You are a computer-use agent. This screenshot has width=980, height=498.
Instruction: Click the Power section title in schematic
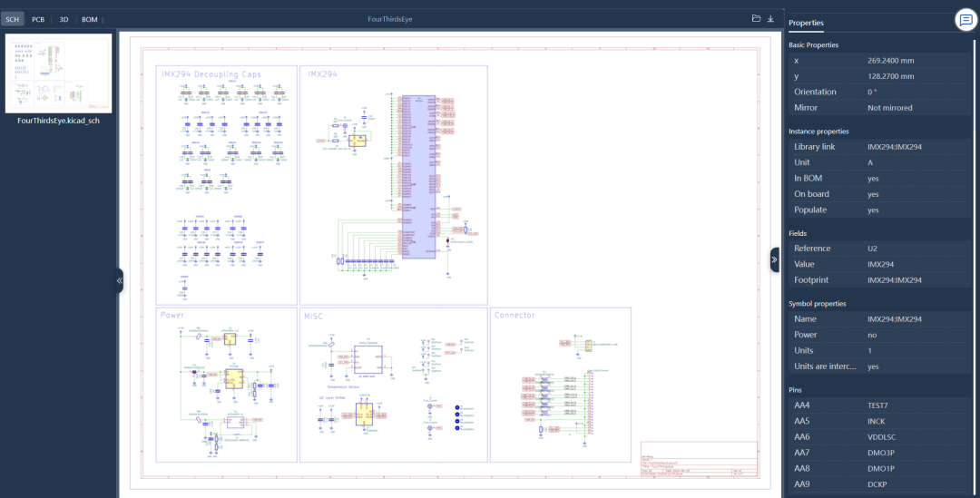pos(172,315)
